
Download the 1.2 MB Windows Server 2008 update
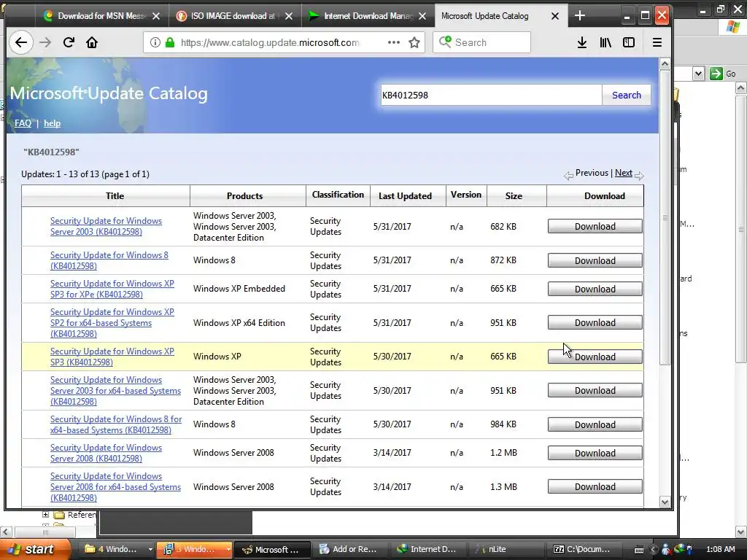[595, 453]
